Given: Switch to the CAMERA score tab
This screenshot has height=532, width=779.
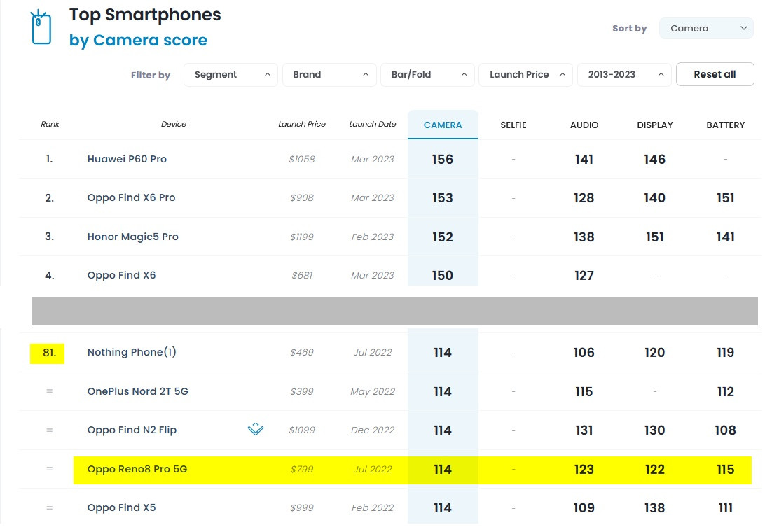Looking at the screenshot, I should 443,125.
